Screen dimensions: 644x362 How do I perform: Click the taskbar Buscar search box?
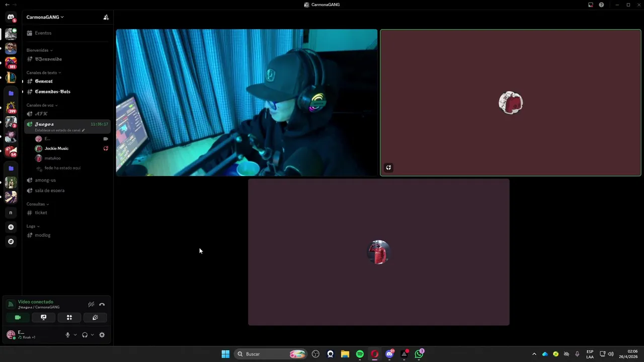pyautogui.click(x=271, y=354)
